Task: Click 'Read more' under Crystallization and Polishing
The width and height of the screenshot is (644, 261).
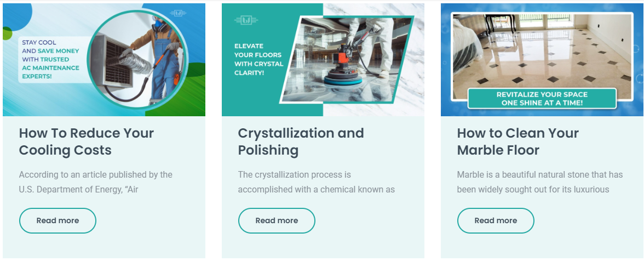Action: coord(277,220)
